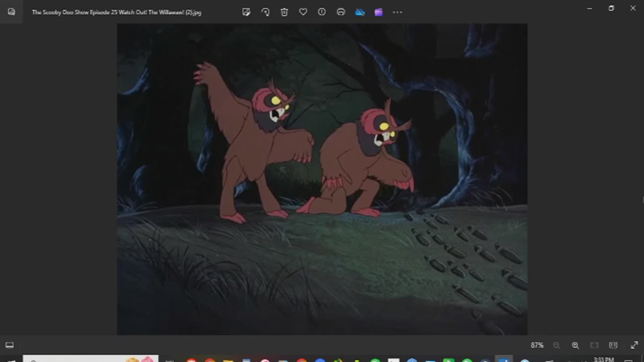Screen dimensions: 644x362
Task: Close the Photos window
Action: tap(633, 8)
